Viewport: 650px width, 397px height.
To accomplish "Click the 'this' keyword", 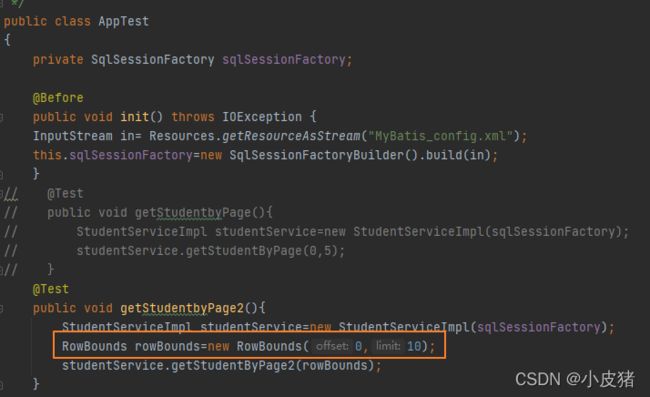I will (x=47, y=155).
